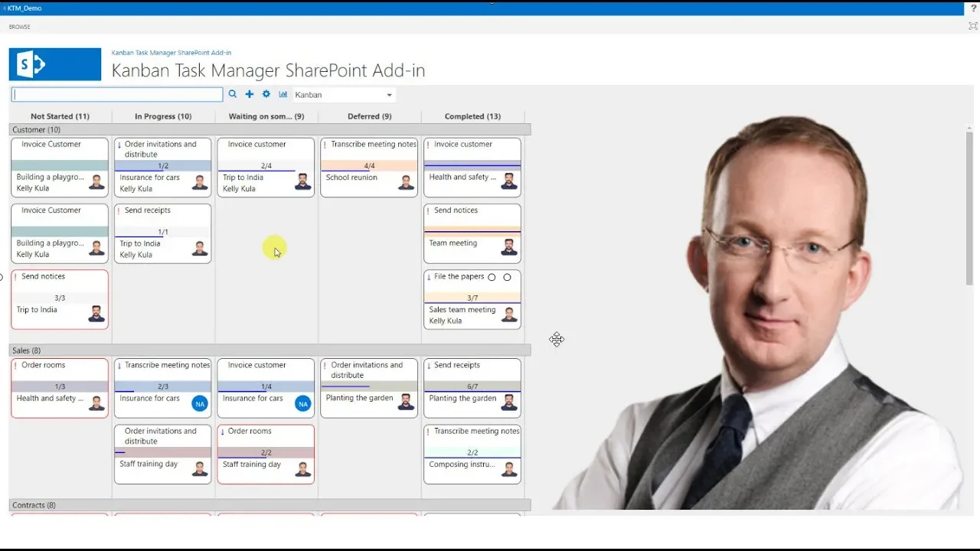The image size is (980, 551).
Task: Click the Deferred (9) column header
Action: (x=369, y=116)
